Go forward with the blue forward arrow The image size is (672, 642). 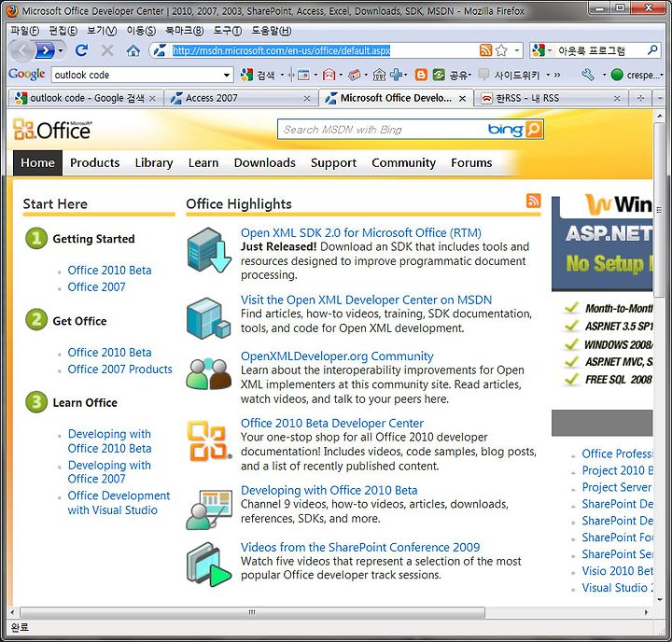[45, 51]
